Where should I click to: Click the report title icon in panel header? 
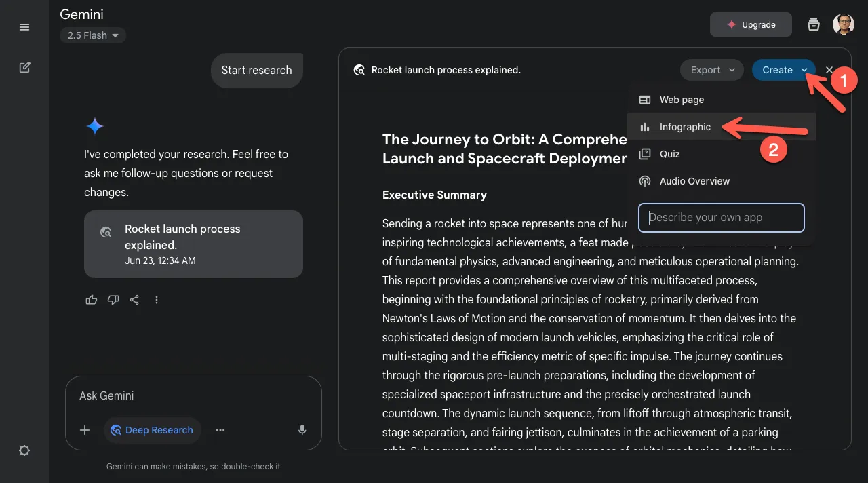pyautogui.click(x=359, y=70)
